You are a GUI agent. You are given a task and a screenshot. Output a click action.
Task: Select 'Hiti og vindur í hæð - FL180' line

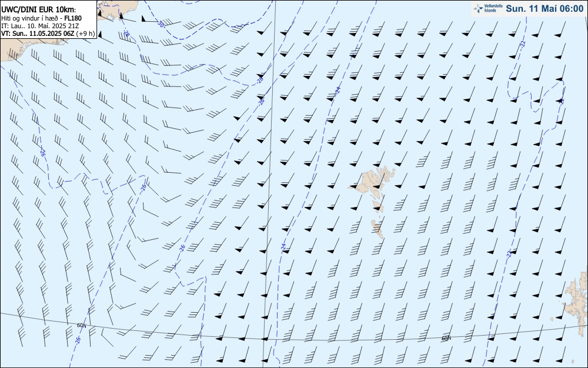click(41, 18)
